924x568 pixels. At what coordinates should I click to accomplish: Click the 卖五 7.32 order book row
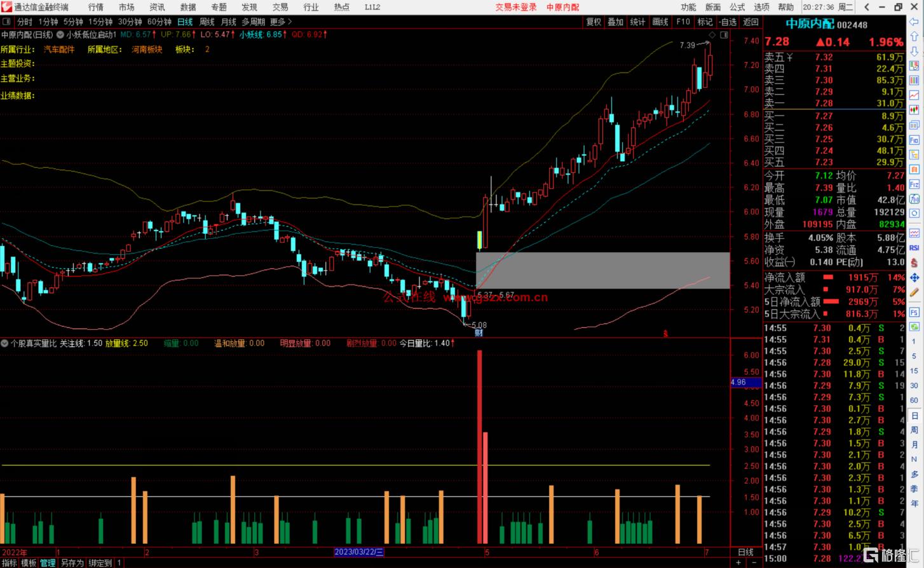(834, 57)
